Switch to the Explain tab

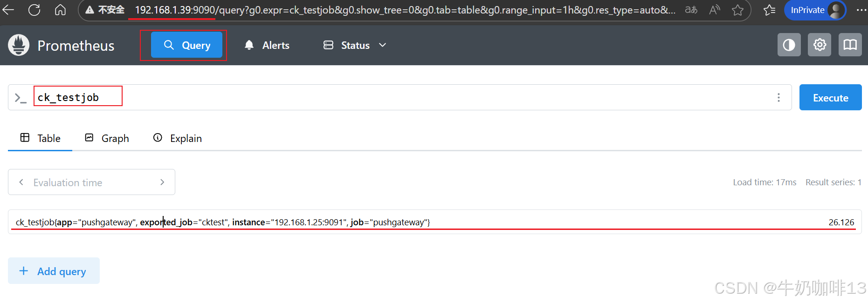click(x=178, y=138)
